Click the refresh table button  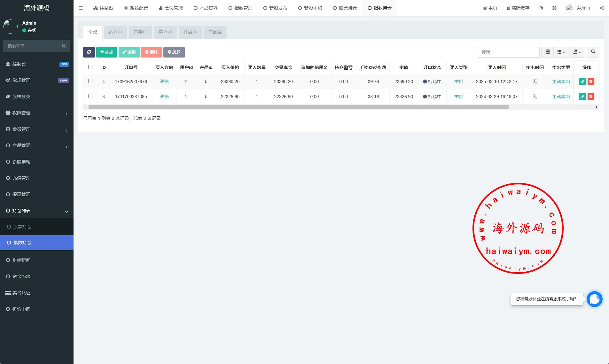point(89,52)
